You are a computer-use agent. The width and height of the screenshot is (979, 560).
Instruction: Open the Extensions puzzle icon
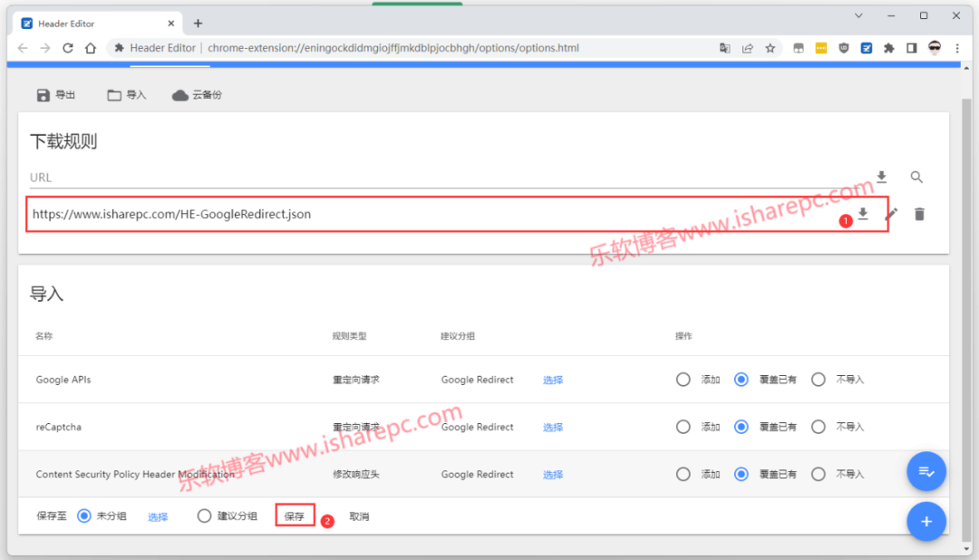(x=888, y=48)
